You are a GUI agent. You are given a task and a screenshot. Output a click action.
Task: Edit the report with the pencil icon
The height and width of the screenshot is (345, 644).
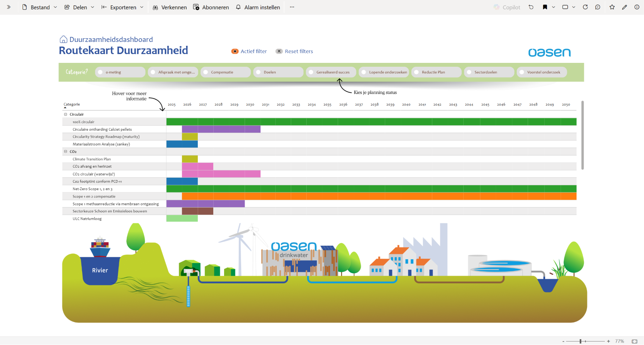(625, 7)
